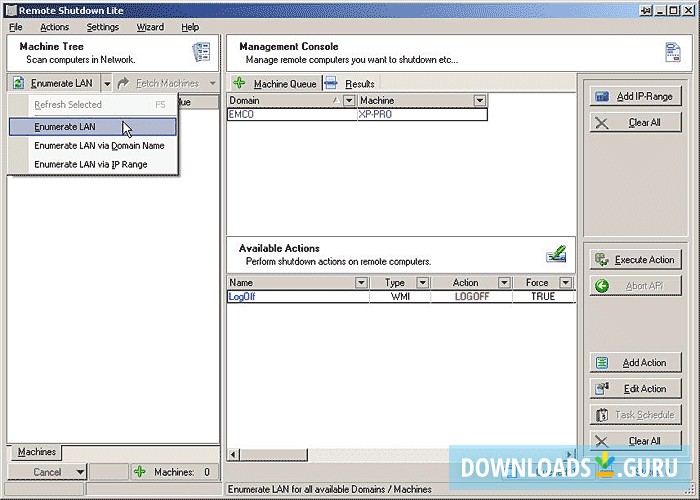Click the TRUE force cell
The image size is (700, 500).
[543, 296]
